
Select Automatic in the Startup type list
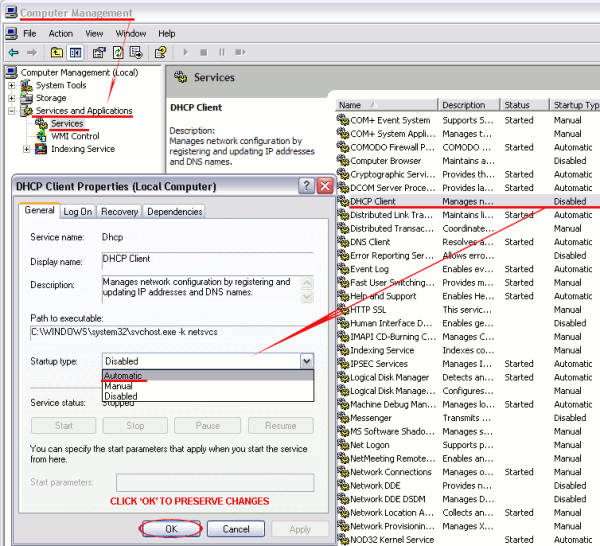[208, 375]
